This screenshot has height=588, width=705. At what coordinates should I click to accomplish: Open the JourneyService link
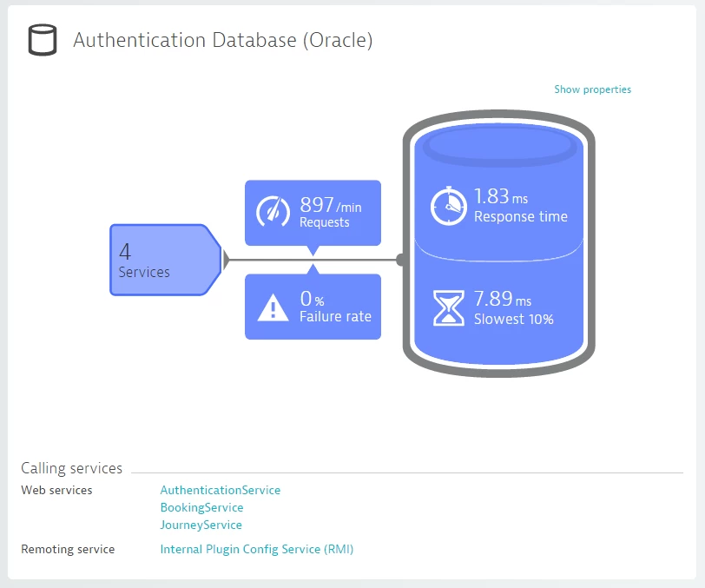pyautogui.click(x=201, y=525)
